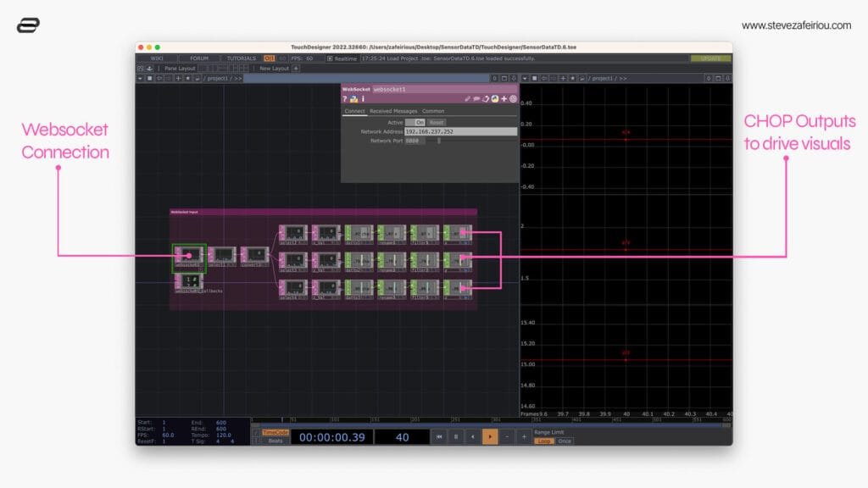Viewport: 868px width, 488px height.
Task: Click the Network Address field
Action: [x=460, y=131]
